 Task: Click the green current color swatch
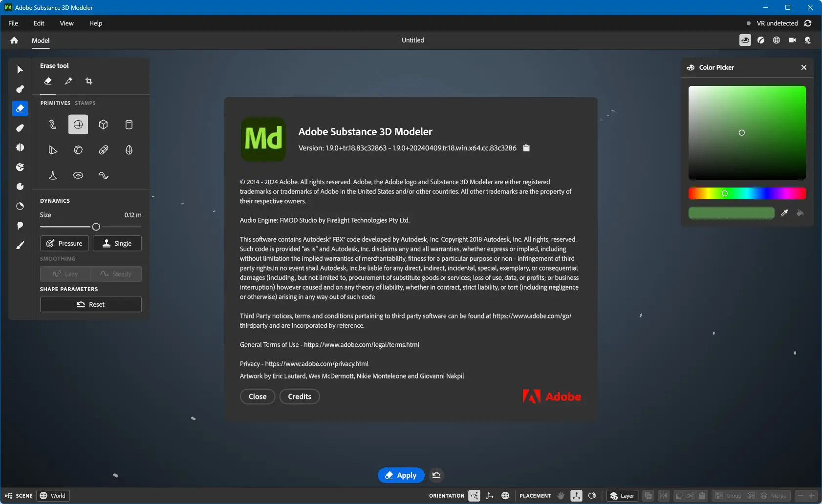point(732,213)
